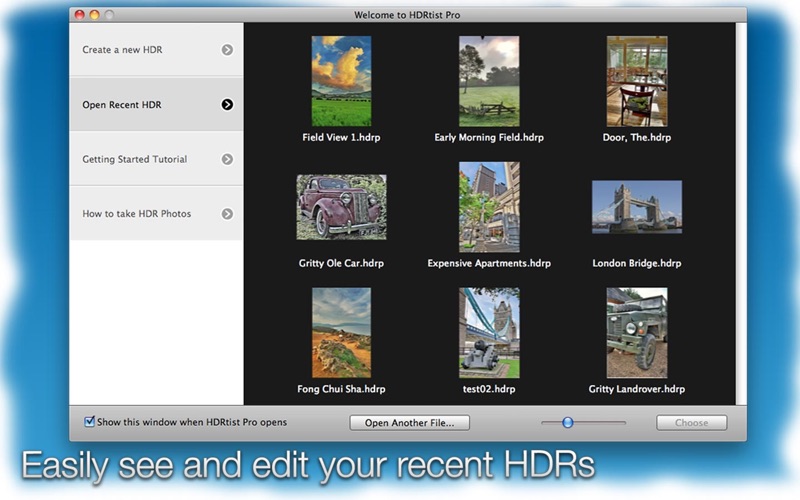Select Door, The thumbnail image
The image size is (800, 500).
pos(637,81)
